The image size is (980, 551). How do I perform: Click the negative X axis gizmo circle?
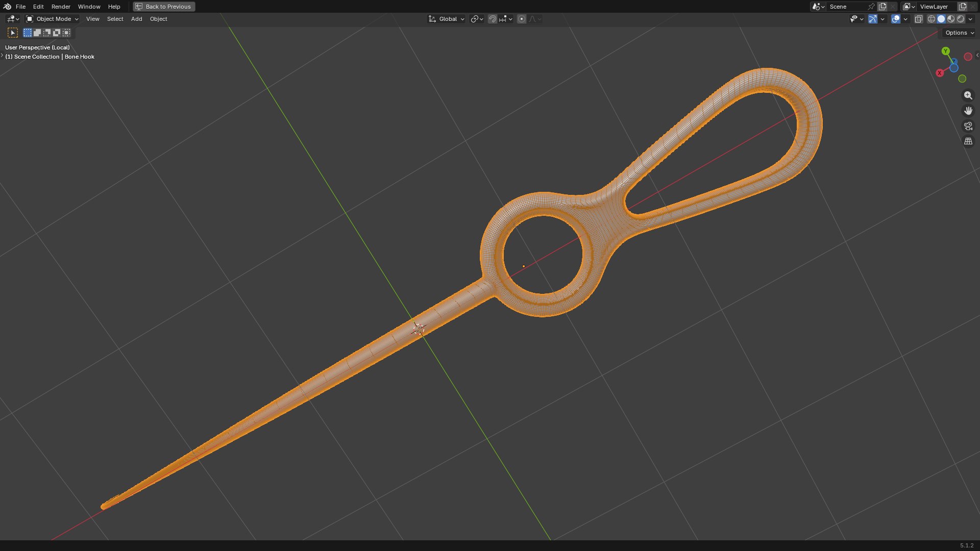[968, 57]
